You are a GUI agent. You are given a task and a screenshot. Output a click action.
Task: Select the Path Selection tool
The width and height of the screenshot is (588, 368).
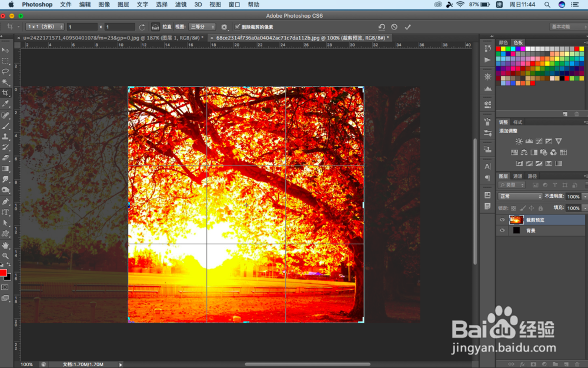tap(5, 223)
